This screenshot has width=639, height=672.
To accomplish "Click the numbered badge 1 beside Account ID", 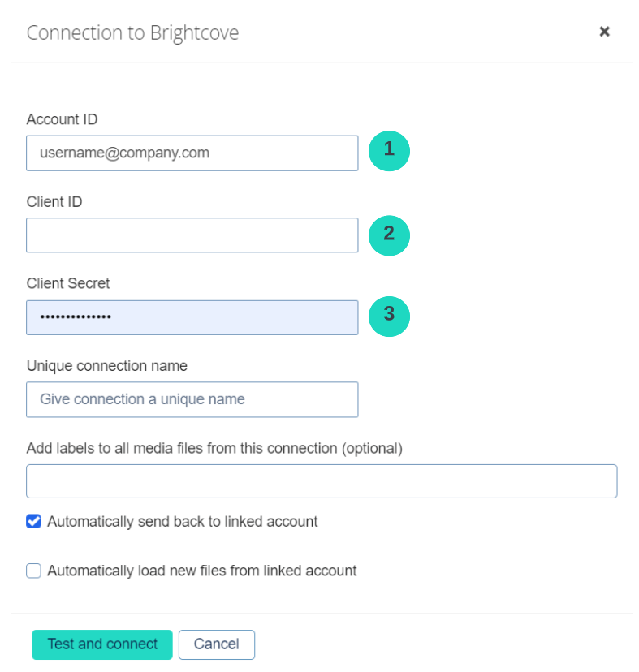I will point(389,152).
